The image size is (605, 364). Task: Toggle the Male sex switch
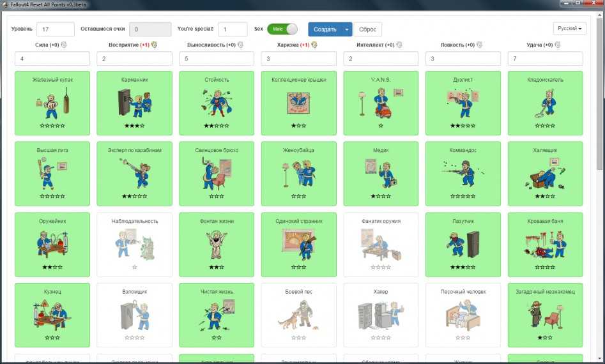tap(282, 29)
